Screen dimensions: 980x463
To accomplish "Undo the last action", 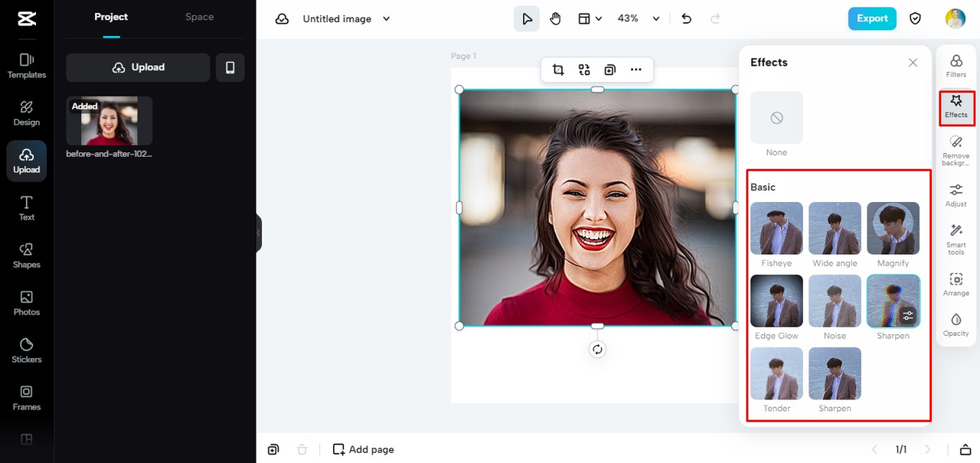I will (x=687, y=19).
